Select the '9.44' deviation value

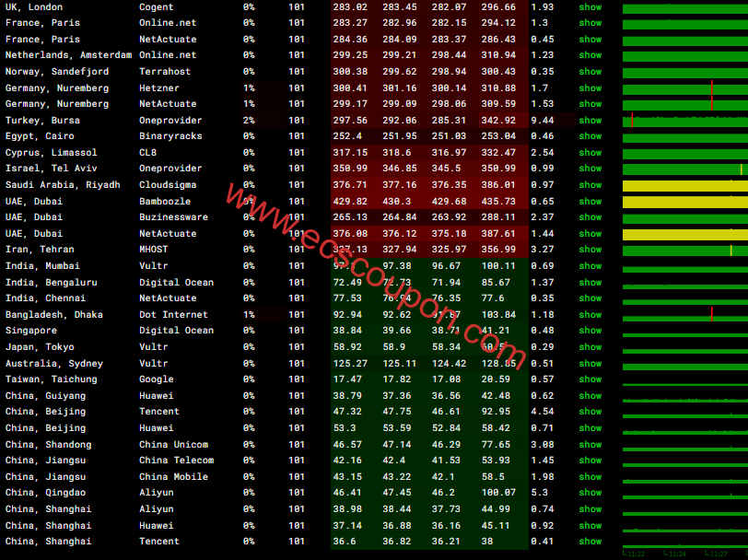[543, 121]
